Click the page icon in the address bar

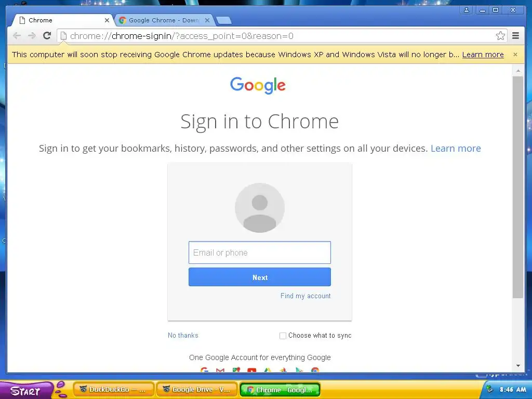point(63,36)
